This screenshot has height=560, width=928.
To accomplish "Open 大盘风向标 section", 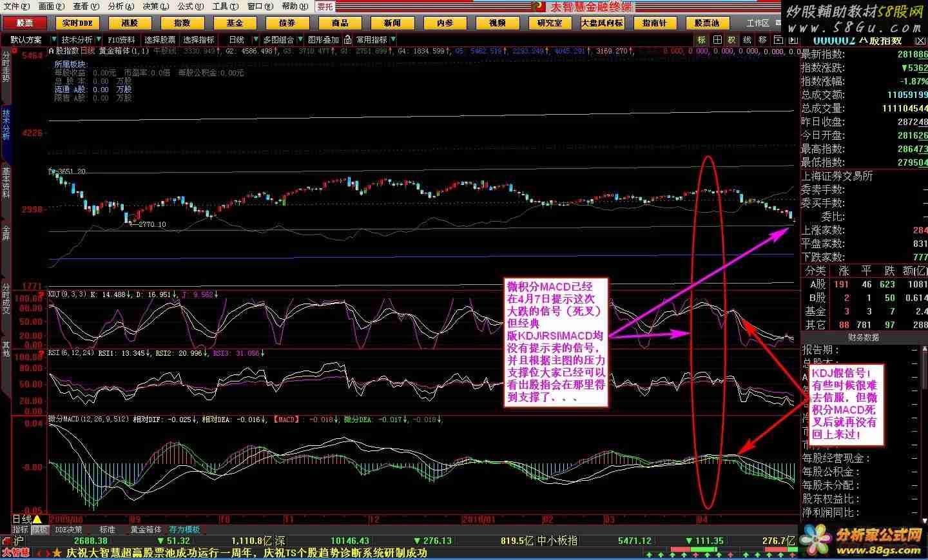I will (x=603, y=23).
